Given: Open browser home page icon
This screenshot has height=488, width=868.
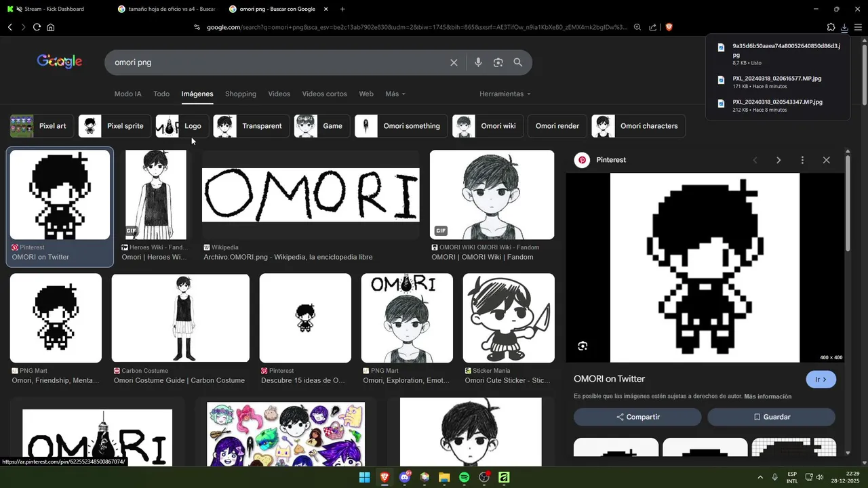Looking at the screenshot, I should coord(50,27).
